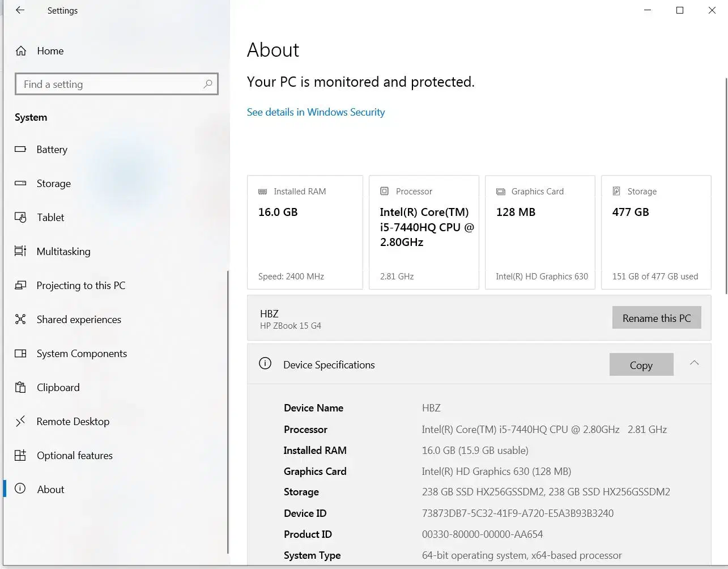Click the Tablet icon in sidebar
Screen dimensions: 728x569
[20, 218]
